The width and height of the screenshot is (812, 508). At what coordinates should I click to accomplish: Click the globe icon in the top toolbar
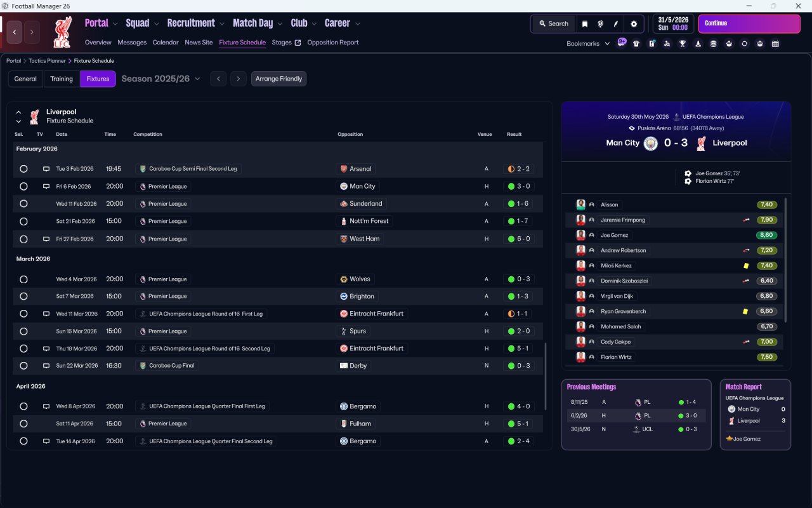coord(600,23)
